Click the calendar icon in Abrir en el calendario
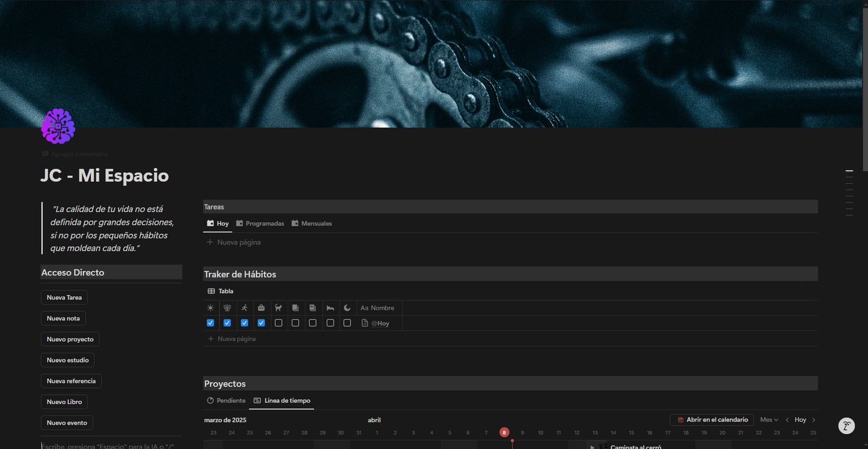 680,420
